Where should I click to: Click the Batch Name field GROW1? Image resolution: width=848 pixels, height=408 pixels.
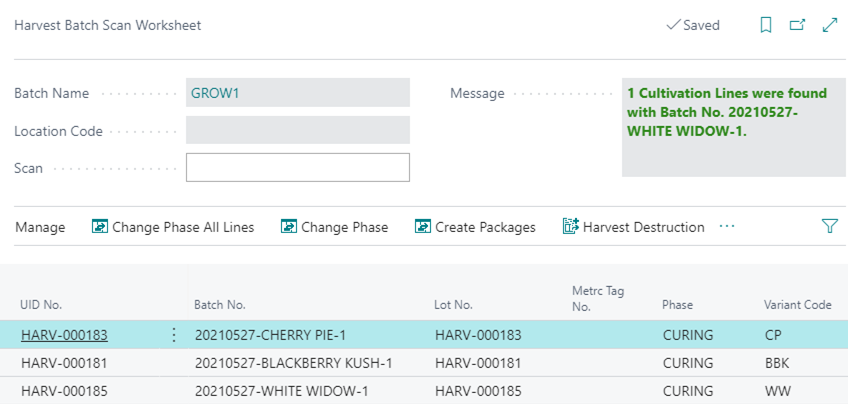tap(297, 93)
